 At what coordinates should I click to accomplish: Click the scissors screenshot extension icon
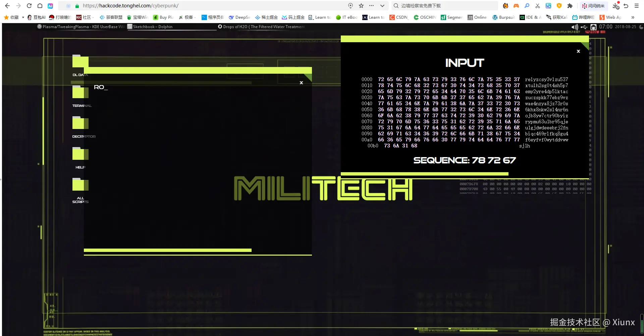[x=538, y=6]
